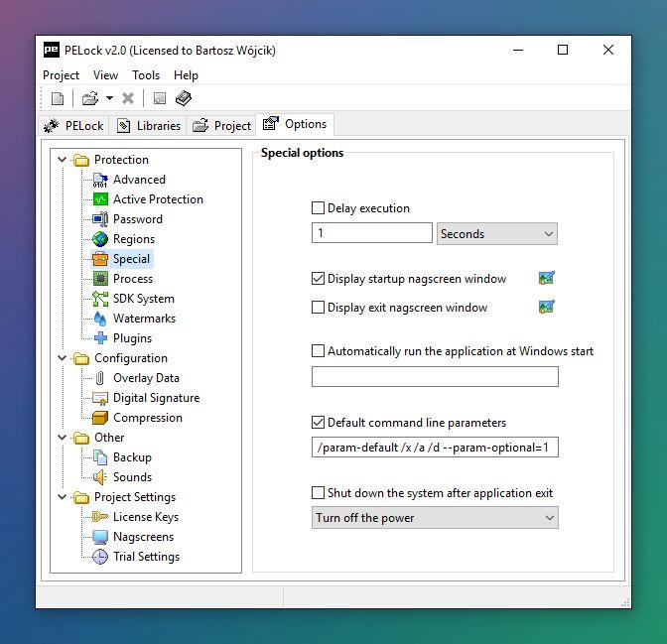This screenshot has width=667, height=644.
Task: Click the small window toolbar icon
Action: point(160,98)
